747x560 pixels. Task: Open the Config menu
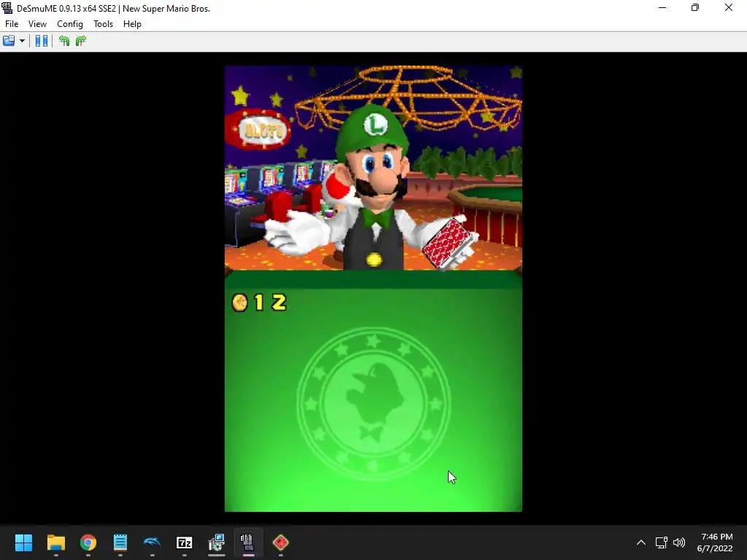point(69,24)
